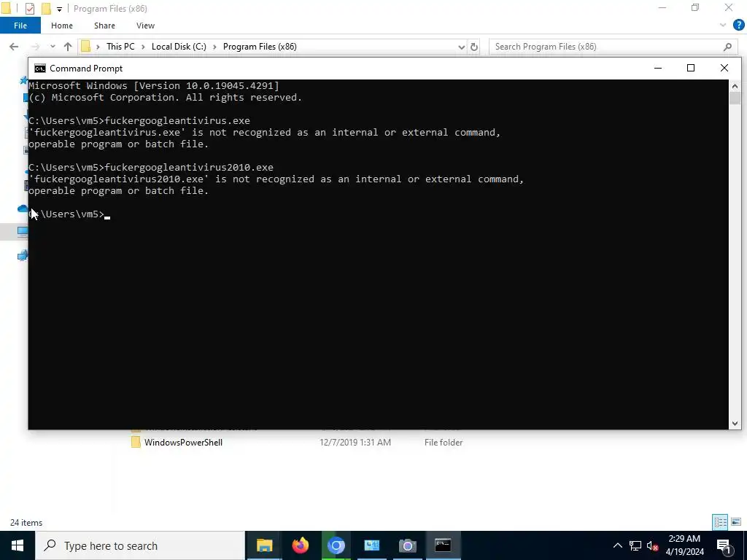Launch Firefox from the taskbar
The image size is (747, 560).
click(x=300, y=545)
